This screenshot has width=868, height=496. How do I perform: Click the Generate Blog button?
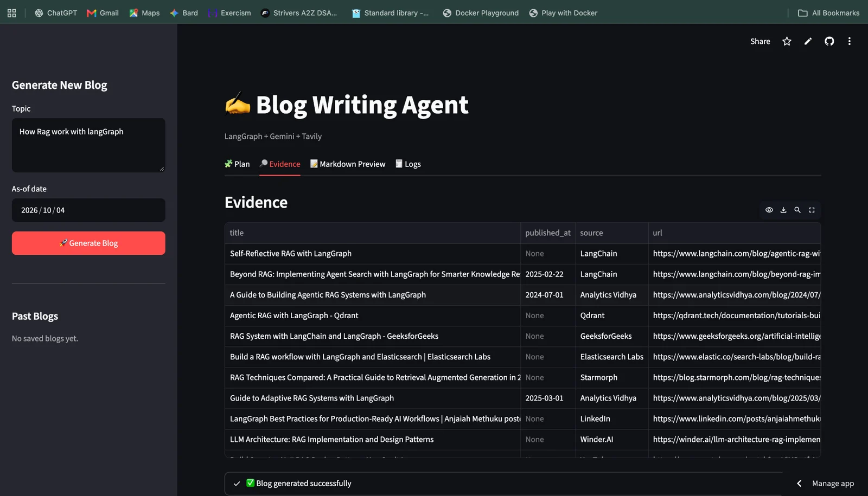(x=88, y=243)
